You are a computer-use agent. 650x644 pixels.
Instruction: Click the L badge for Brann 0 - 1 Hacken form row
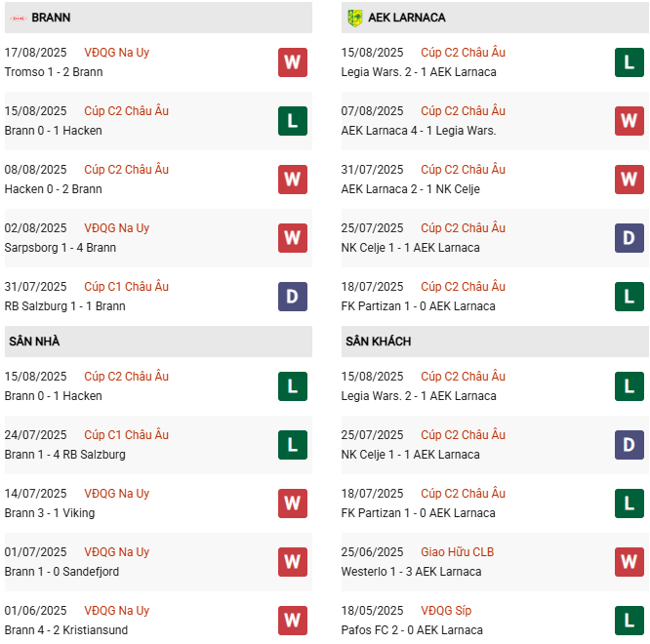292,121
